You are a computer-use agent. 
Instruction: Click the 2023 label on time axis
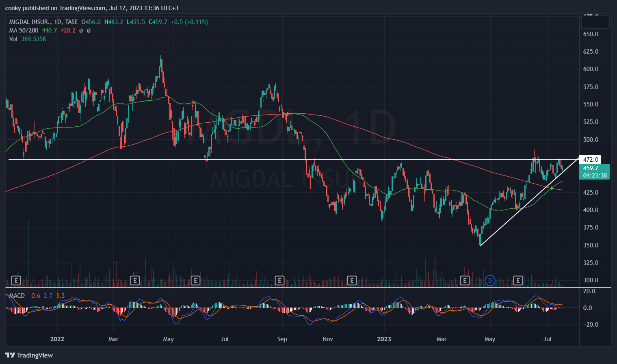pos(384,339)
